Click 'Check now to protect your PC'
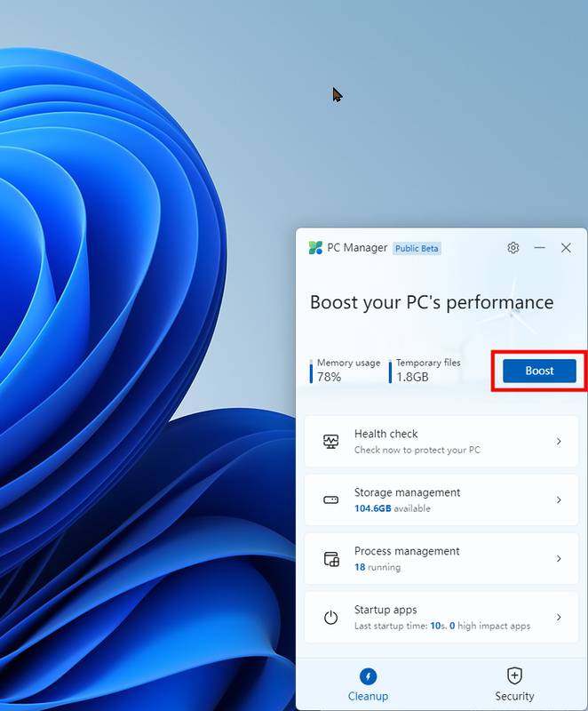Viewport: 588px width, 711px height. coord(417,450)
